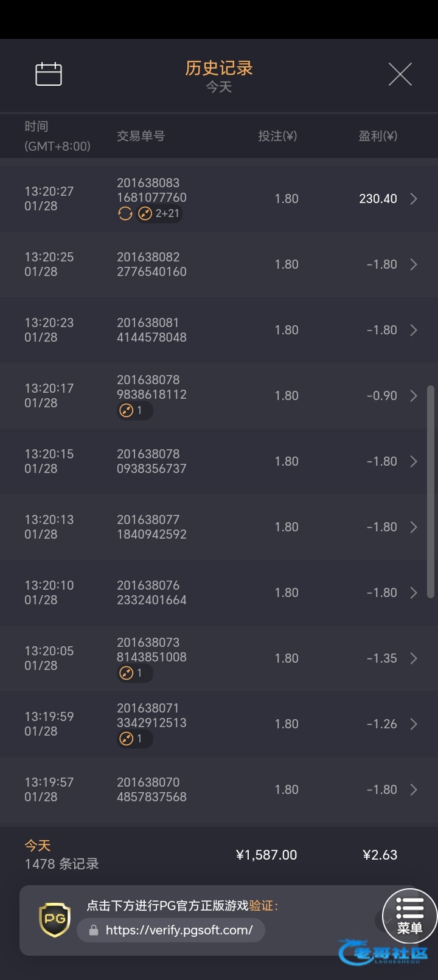438x980 pixels.
Task: Click the spin badge on 13:20:05 record
Action: (134, 673)
